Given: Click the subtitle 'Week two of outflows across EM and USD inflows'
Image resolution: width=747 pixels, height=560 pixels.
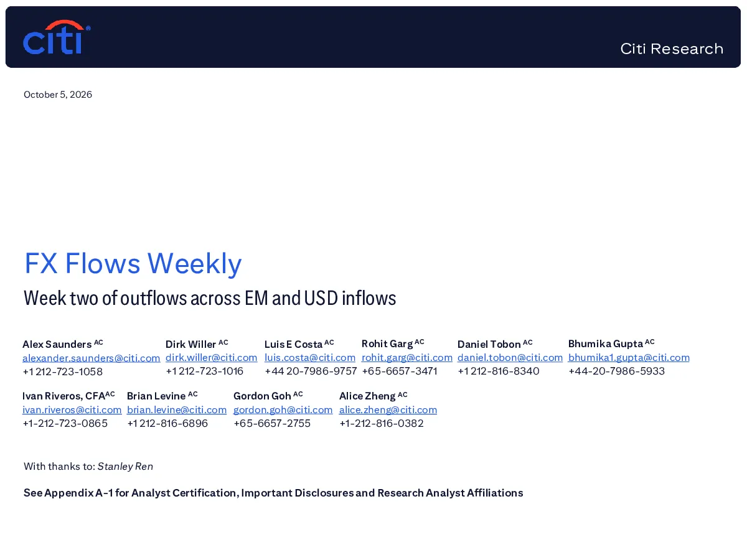Looking at the screenshot, I should coord(210,298).
